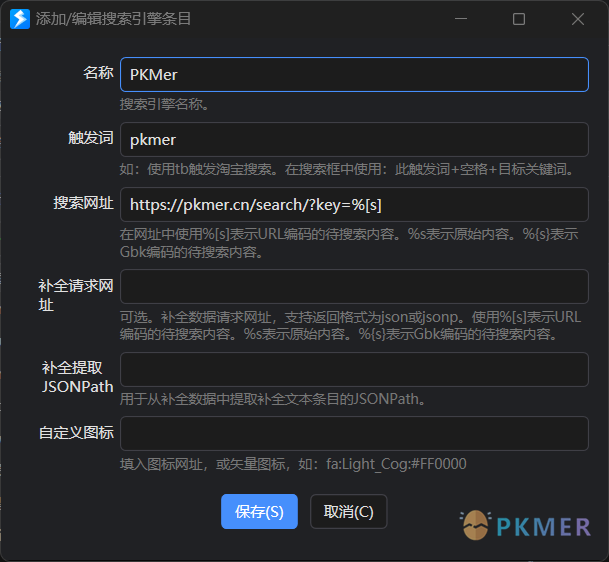Click the 触发词 field containing pkmer

tap(354, 139)
